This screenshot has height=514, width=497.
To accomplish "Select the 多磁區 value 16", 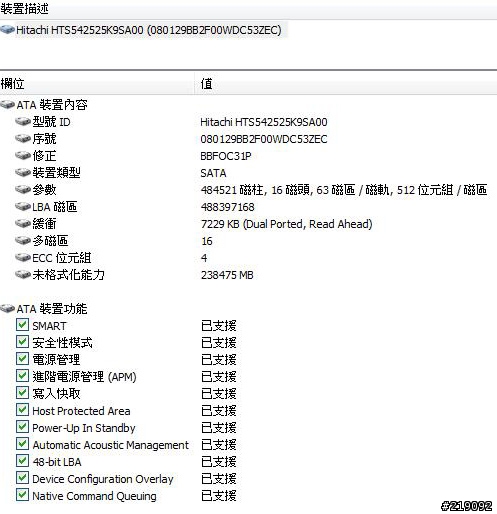I will point(207,241).
